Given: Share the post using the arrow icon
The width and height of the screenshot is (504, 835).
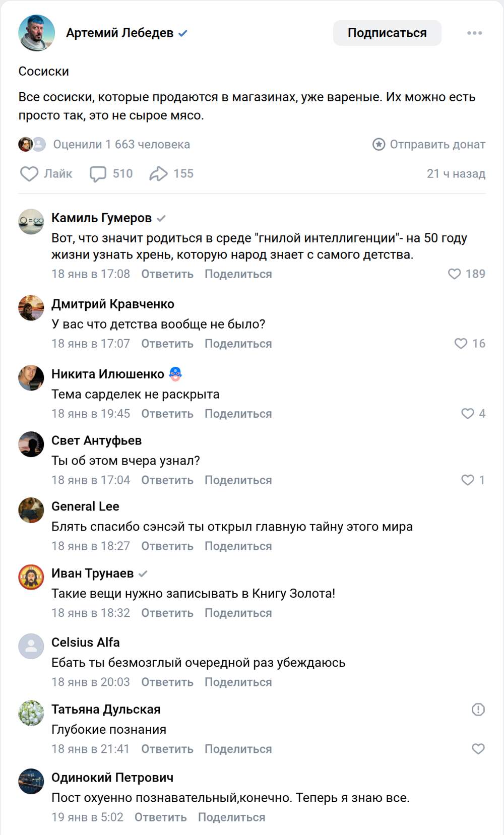Looking at the screenshot, I should tap(158, 174).
